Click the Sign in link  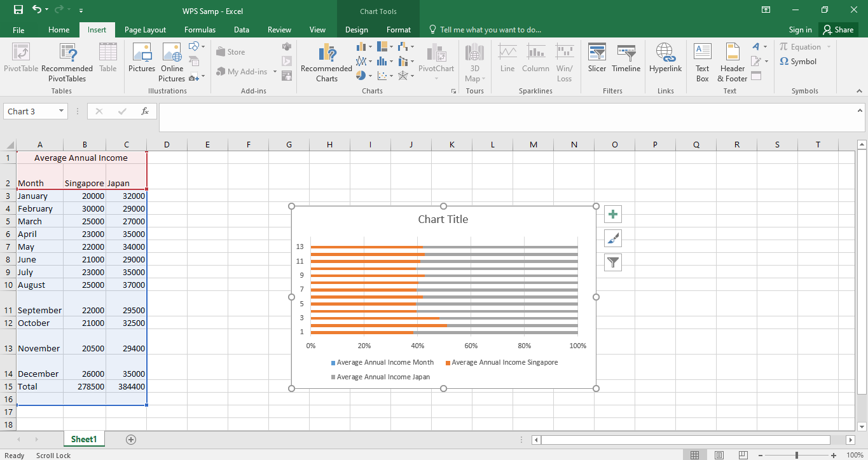tap(799, 29)
